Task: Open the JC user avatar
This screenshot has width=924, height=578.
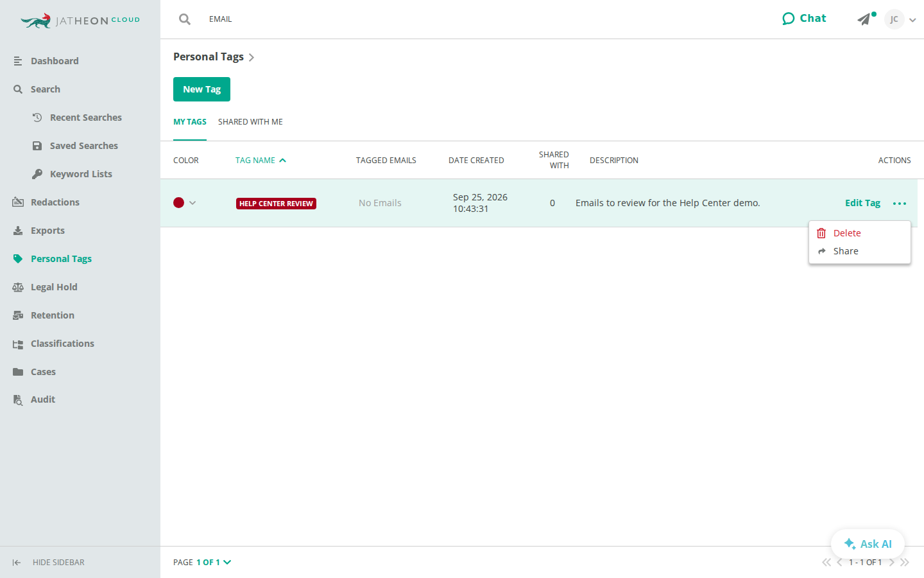Action: (894, 19)
